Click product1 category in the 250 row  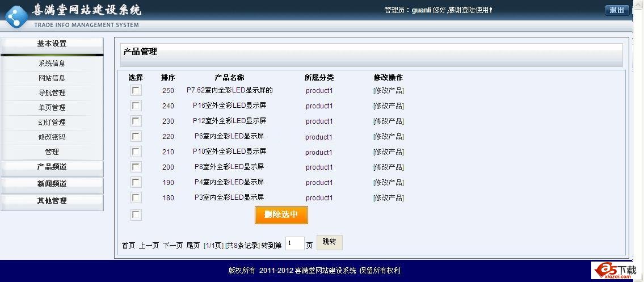319,91
